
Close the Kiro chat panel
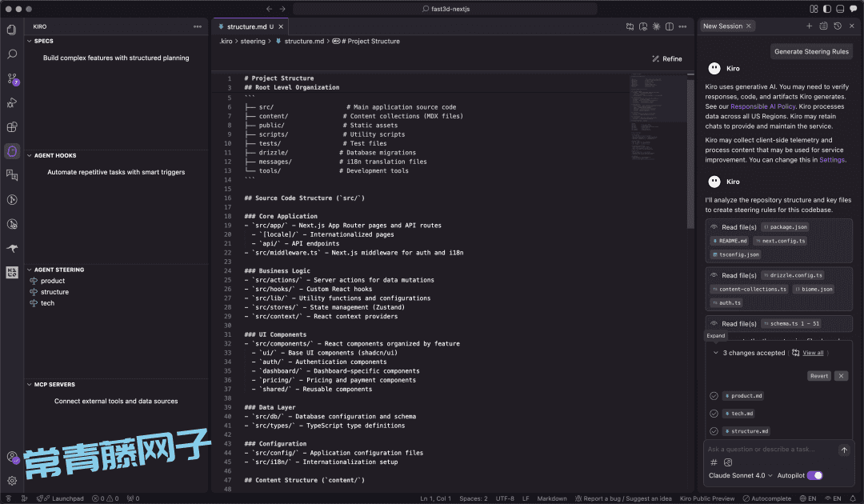click(852, 26)
